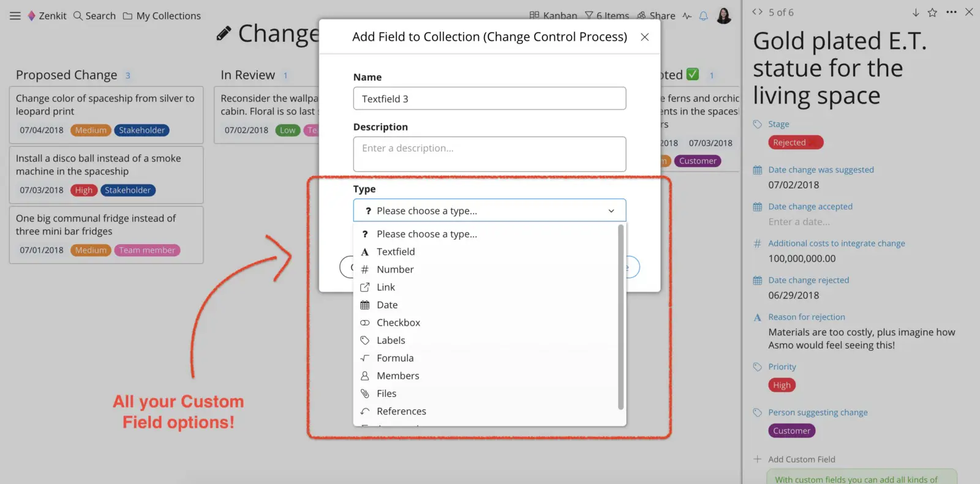Open card 'Install a disco ball'
980x484 pixels.
click(106, 174)
